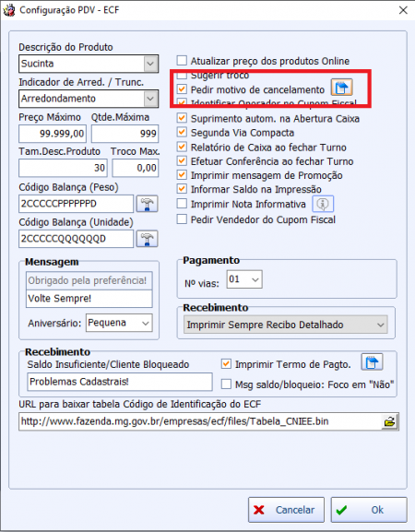
Task: Uncheck Segunda Via Compacta
Action: point(182,132)
